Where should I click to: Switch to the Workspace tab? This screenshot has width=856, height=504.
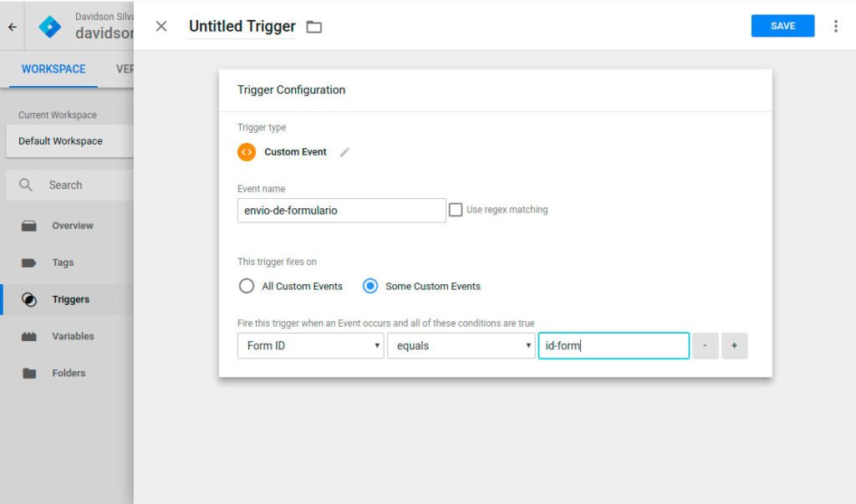(52, 69)
